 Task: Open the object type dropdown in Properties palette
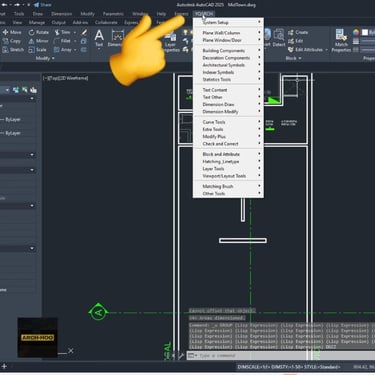7,90
